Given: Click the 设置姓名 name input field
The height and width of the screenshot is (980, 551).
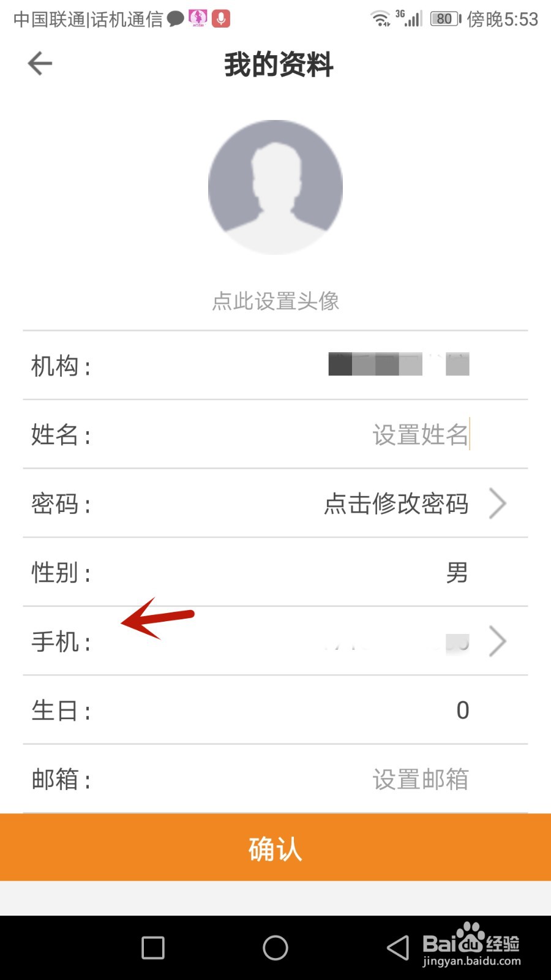Looking at the screenshot, I should tap(420, 435).
